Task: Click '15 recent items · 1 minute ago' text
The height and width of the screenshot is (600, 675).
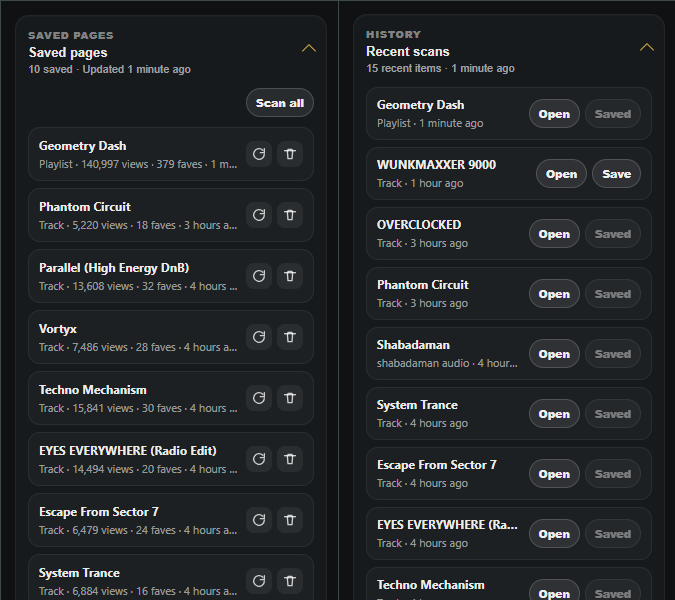Action: [440, 68]
